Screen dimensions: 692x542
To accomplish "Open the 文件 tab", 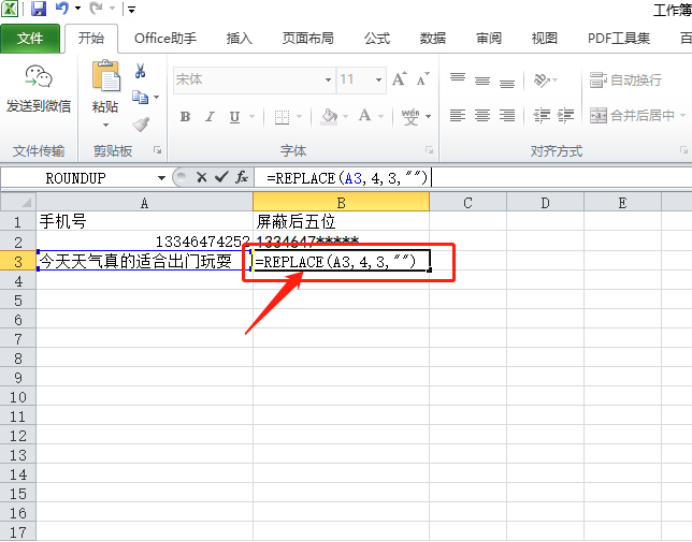I will [x=30, y=38].
